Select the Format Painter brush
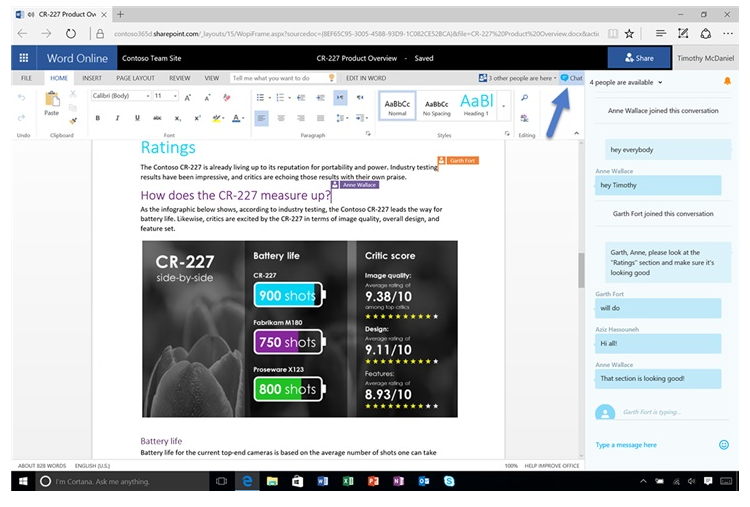 click(73, 120)
